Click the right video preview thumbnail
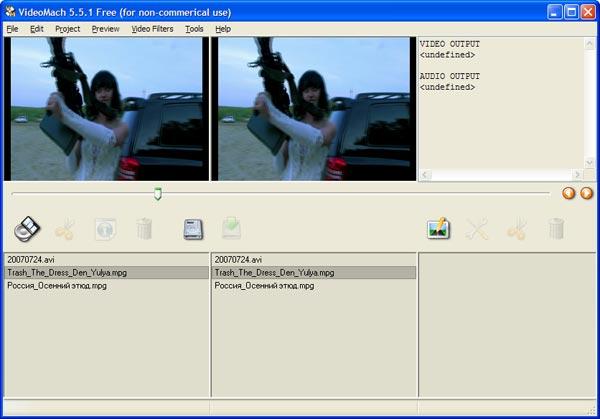The width and height of the screenshot is (600, 419). (x=314, y=109)
